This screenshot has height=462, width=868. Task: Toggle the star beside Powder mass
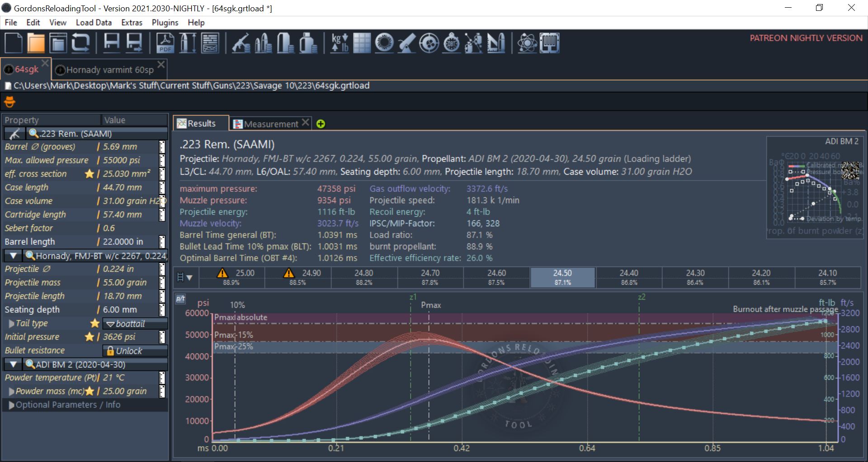tap(90, 391)
